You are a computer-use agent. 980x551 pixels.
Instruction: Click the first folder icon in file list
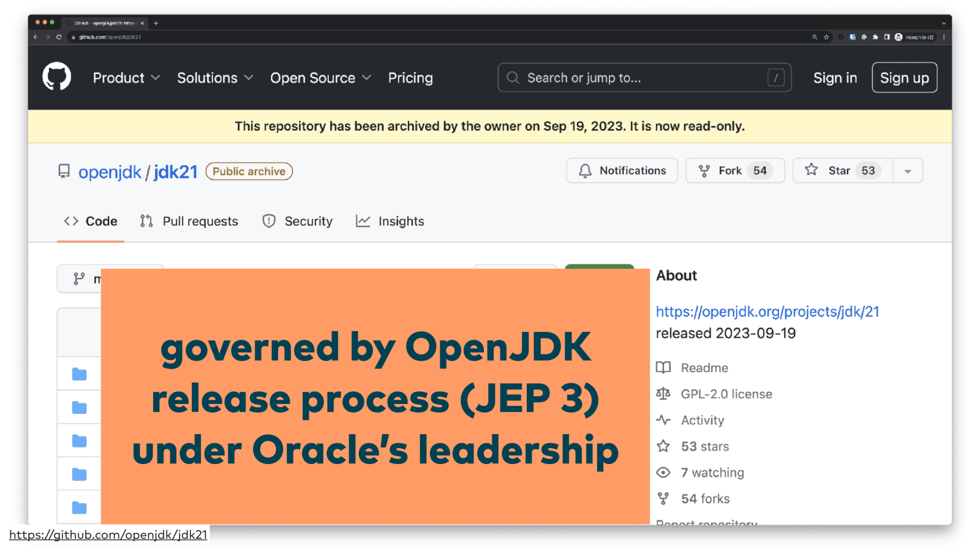80,374
